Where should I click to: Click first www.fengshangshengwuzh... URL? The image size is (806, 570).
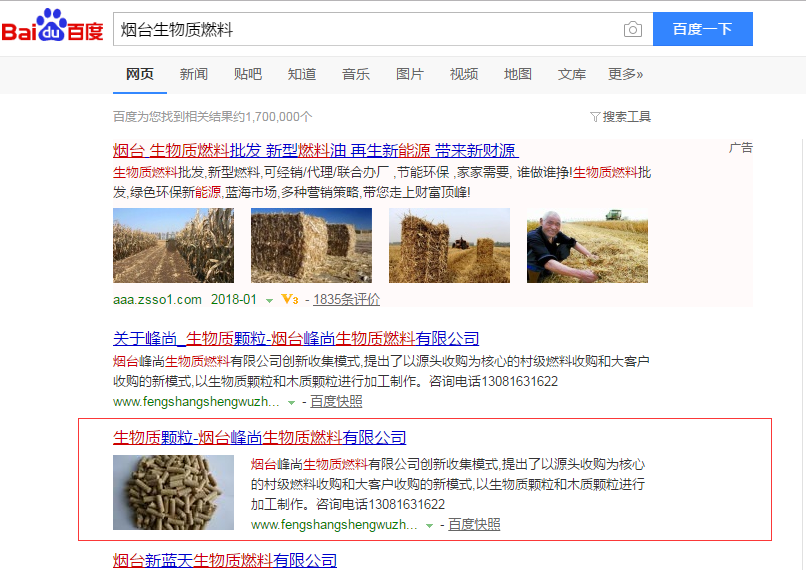coord(196,401)
